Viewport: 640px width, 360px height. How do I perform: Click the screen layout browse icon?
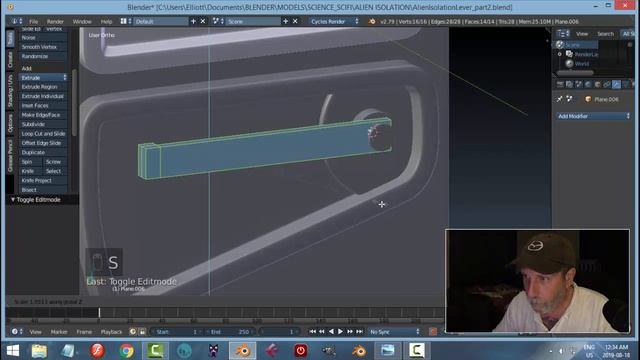coord(126,21)
